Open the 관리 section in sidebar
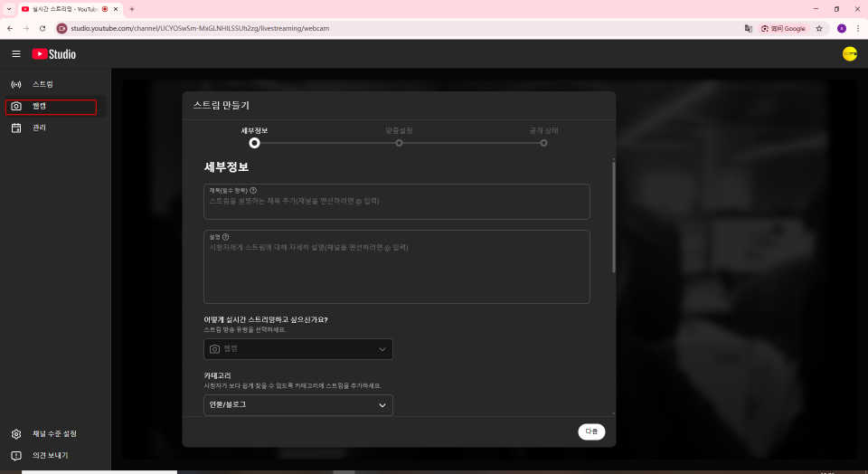868x474 pixels. pyautogui.click(x=39, y=128)
